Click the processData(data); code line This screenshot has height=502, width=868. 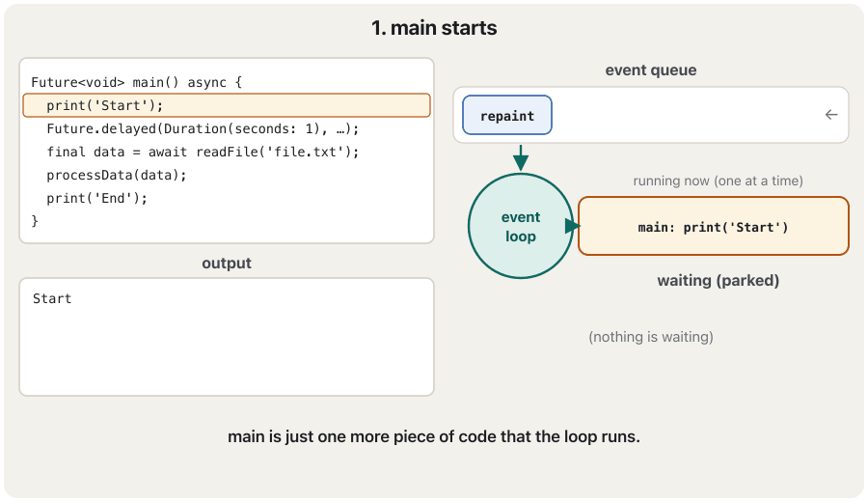point(117,175)
